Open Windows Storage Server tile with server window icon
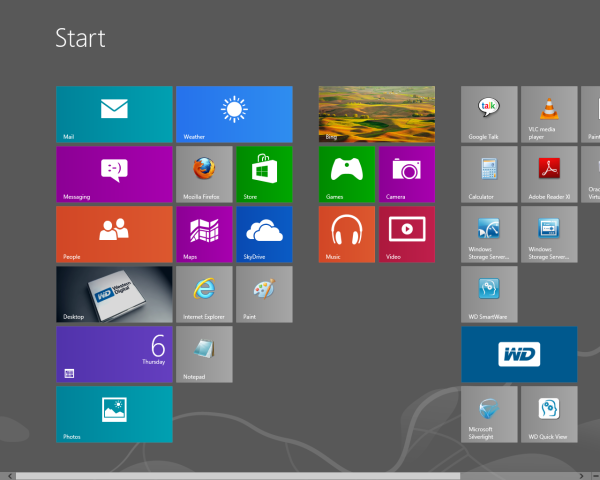The width and height of the screenshot is (600, 480). click(x=549, y=234)
